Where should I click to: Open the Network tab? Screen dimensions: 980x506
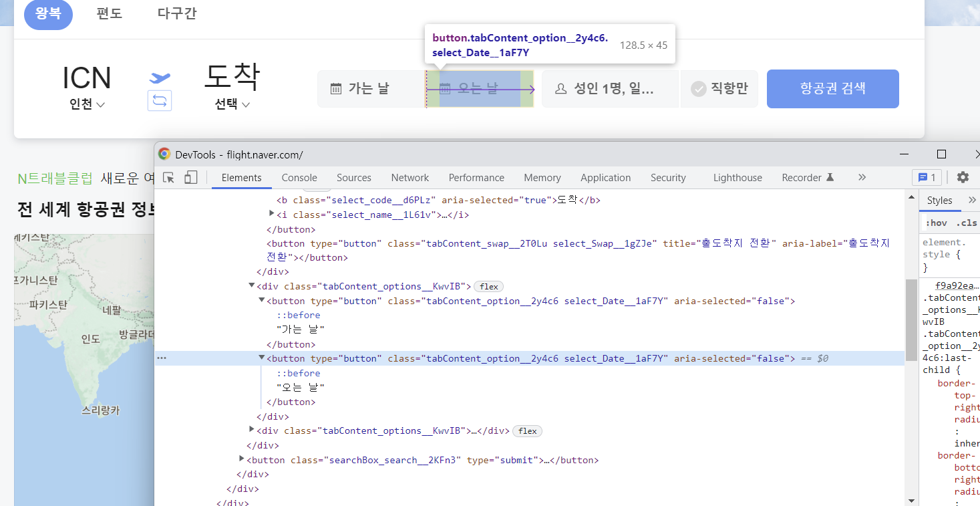click(410, 178)
